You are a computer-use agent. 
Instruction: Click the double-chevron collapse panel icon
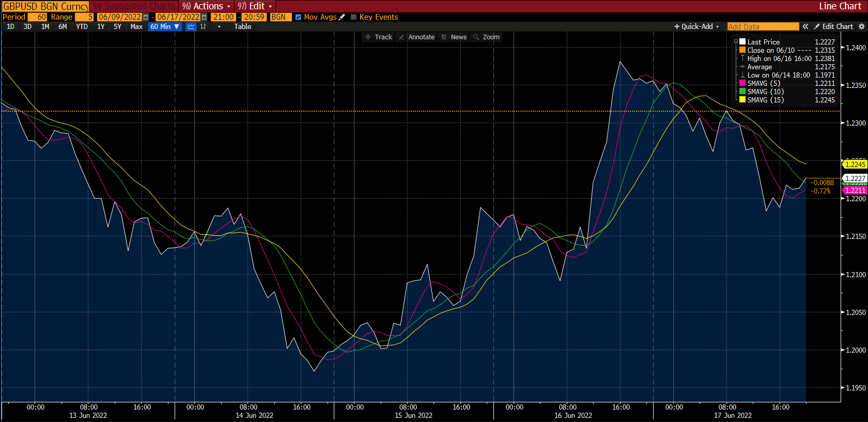[805, 26]
